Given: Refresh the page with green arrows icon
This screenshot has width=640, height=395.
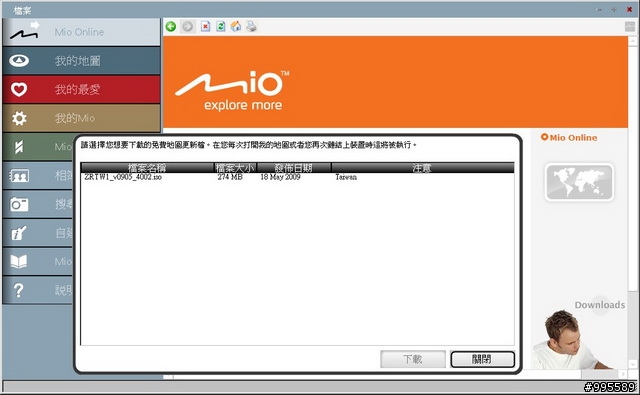Looking at the screenshot, I should click(220, 27).
